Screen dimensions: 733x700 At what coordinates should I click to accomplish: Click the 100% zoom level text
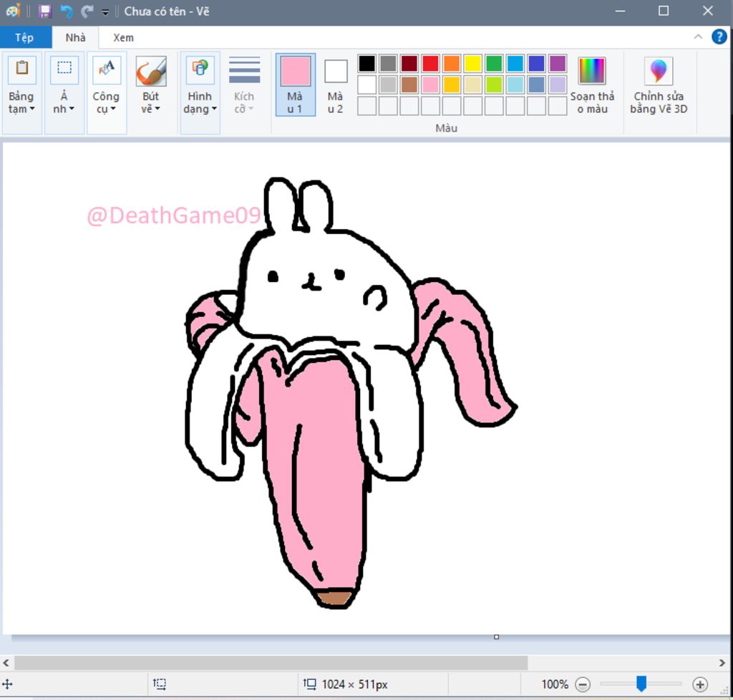coord(555,684)
